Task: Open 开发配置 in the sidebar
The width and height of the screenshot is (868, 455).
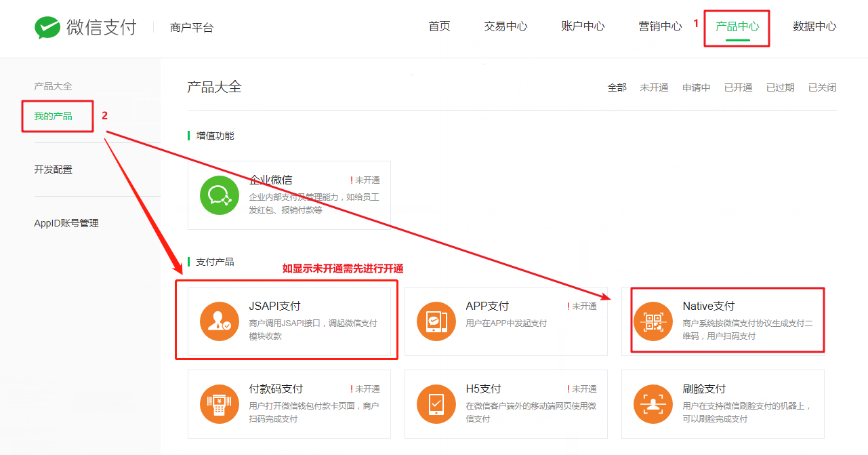Action: [53, 170]
